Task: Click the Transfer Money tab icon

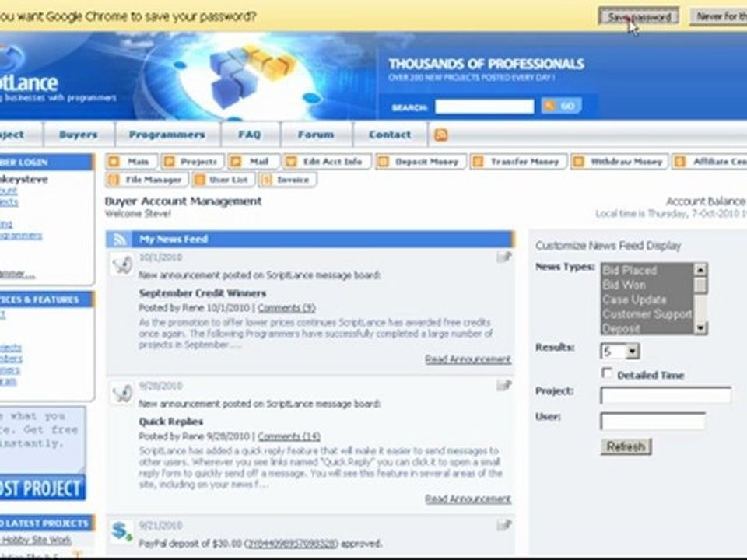Action: pyautogui.click(x=478, y=162)
